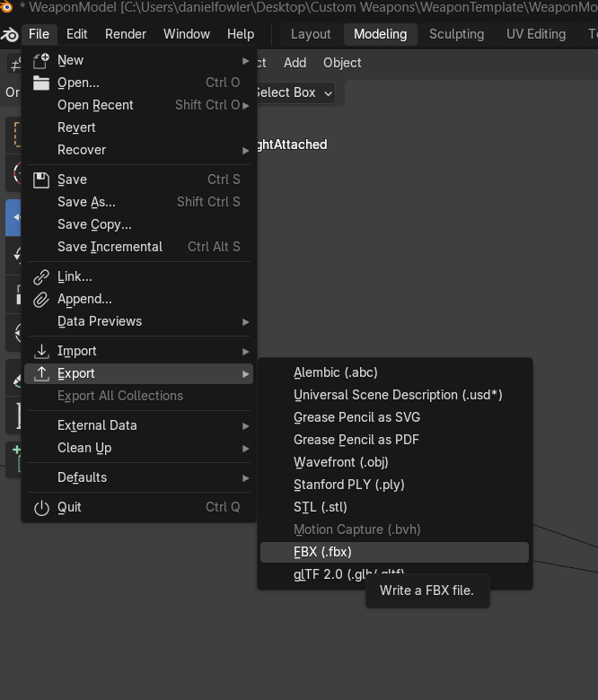
Task: Open the File menu
Action: pos(39,34)
